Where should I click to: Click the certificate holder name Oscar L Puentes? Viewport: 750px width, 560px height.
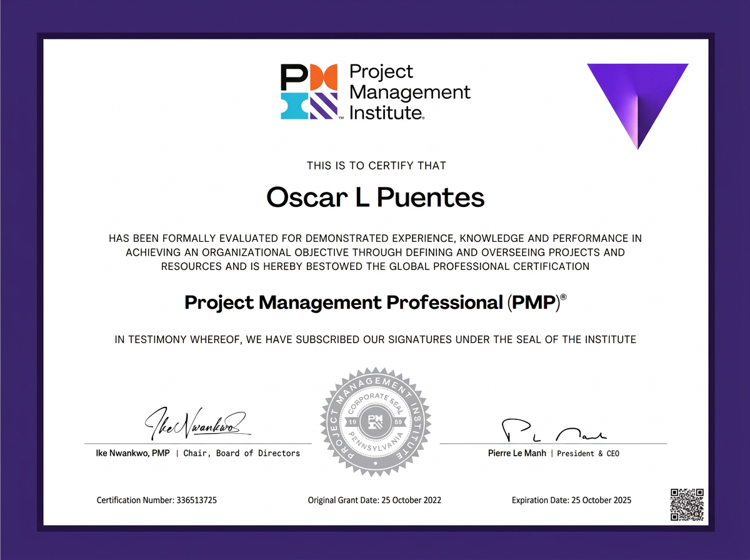tap(375, 197)
